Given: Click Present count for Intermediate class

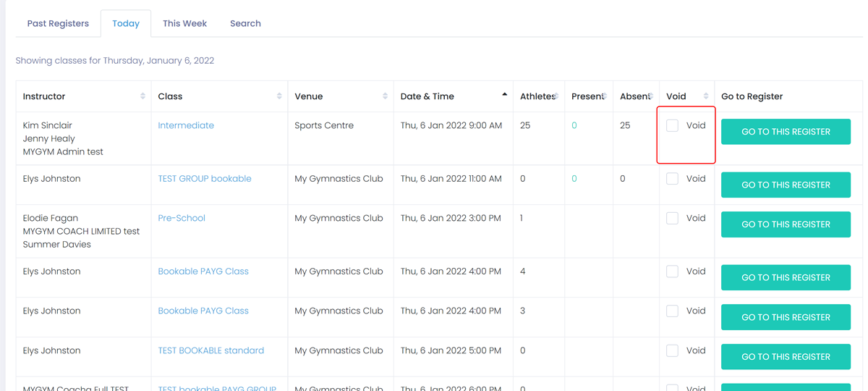Looking at the screenshot, I should pos(574,125).
